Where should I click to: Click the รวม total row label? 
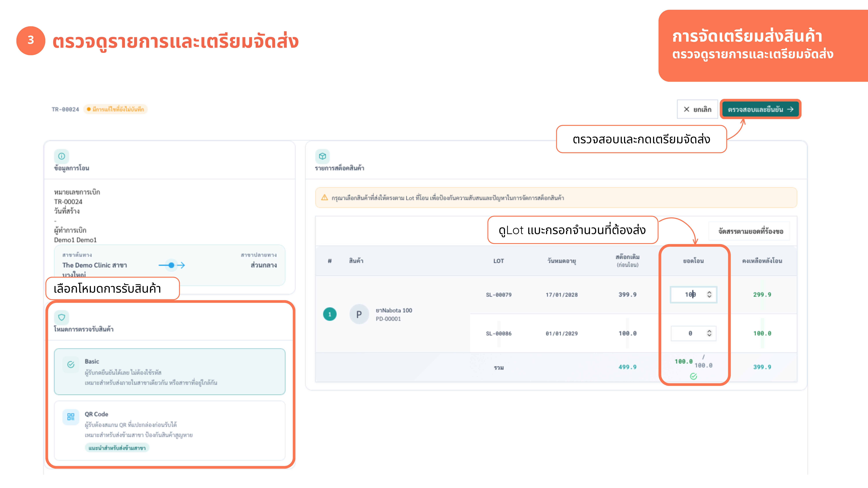pyautogui.click(x=499, y=367)
